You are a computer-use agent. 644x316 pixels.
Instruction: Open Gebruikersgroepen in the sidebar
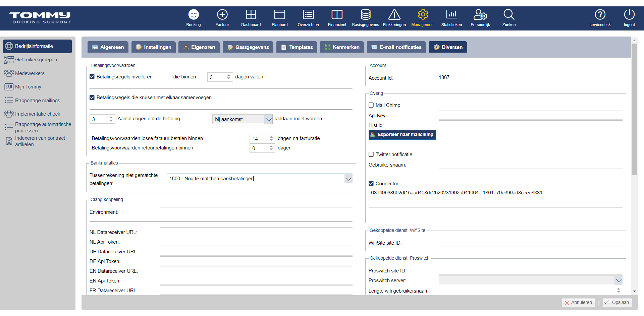pos(36,60)
